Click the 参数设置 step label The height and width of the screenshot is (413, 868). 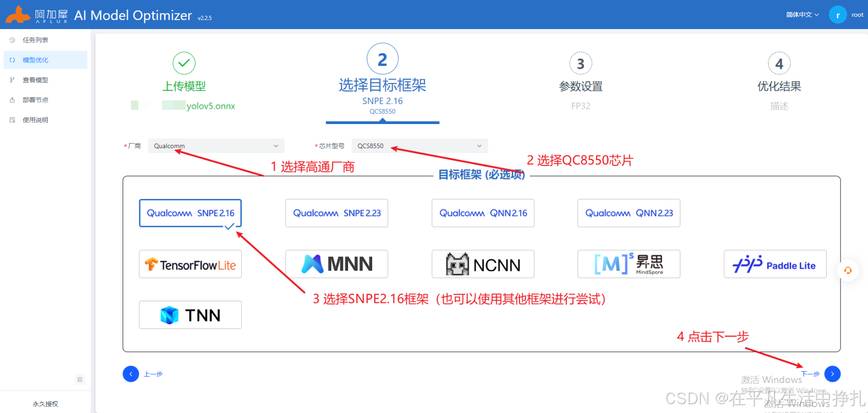click(581, 87)
